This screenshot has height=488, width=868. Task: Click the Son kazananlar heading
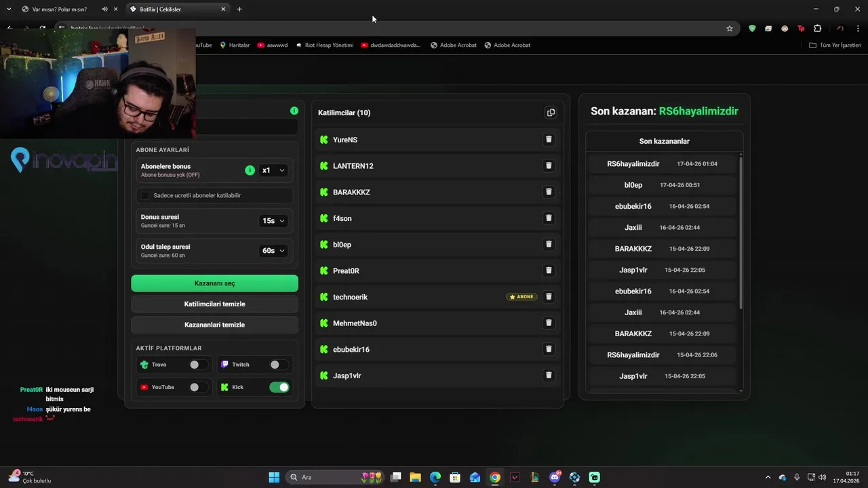click(665, 141)
